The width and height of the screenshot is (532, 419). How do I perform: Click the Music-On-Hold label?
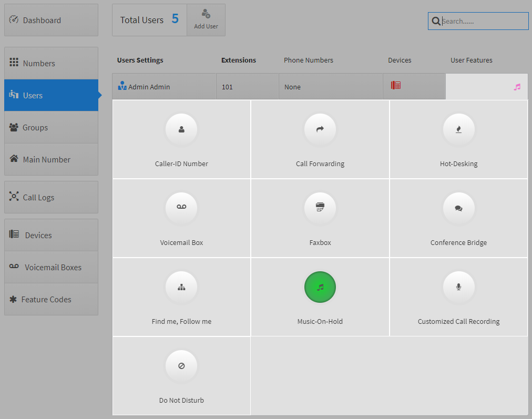(320, 321)
